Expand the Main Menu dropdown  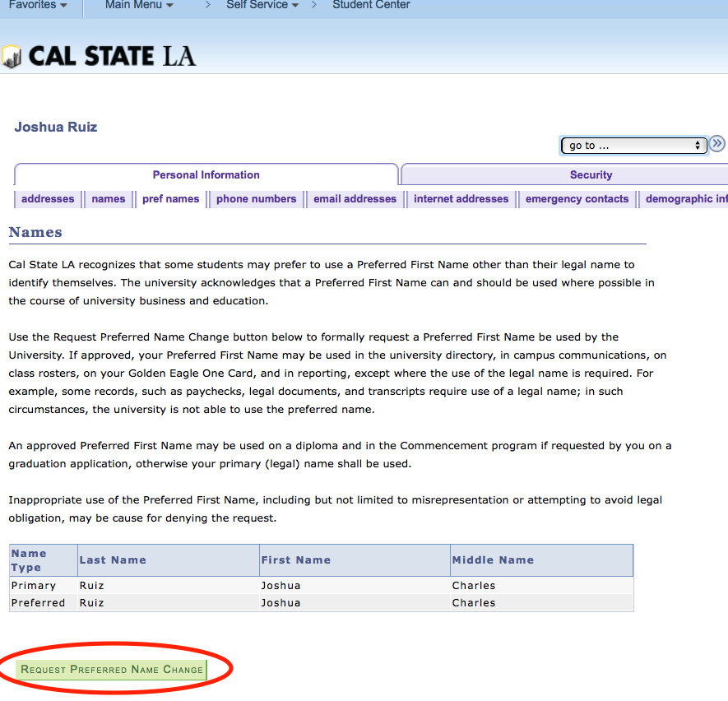(137, 6)
